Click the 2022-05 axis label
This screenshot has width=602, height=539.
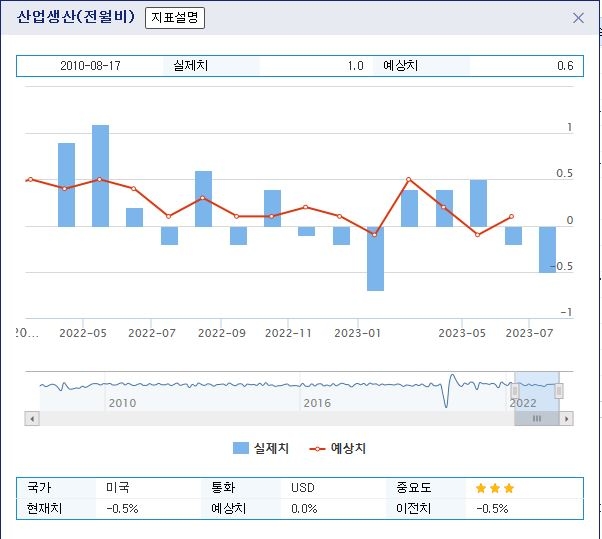(x=83, y=333)
